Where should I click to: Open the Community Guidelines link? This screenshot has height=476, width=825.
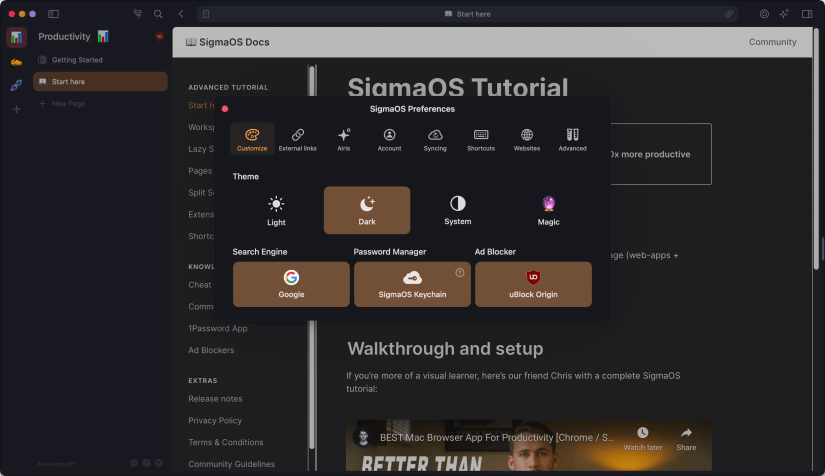pyautogui.click(x=232, y=464)
